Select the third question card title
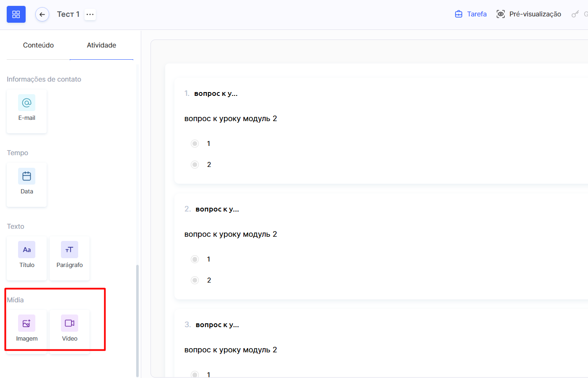 click(x=217, y=325)
